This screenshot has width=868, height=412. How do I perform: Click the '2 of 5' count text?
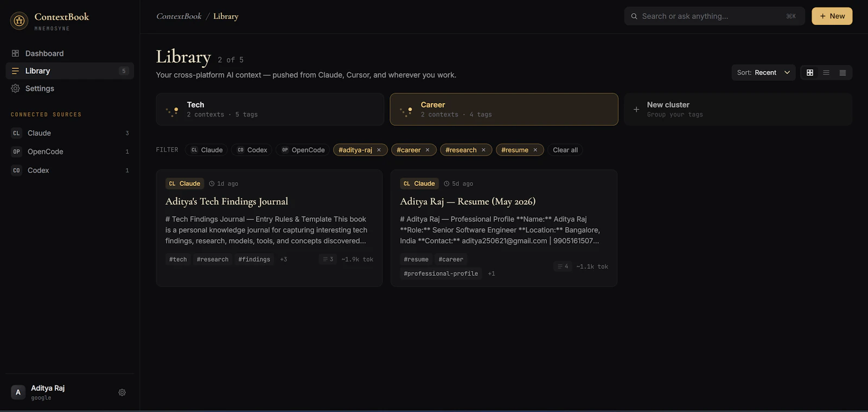click(231, 60)
